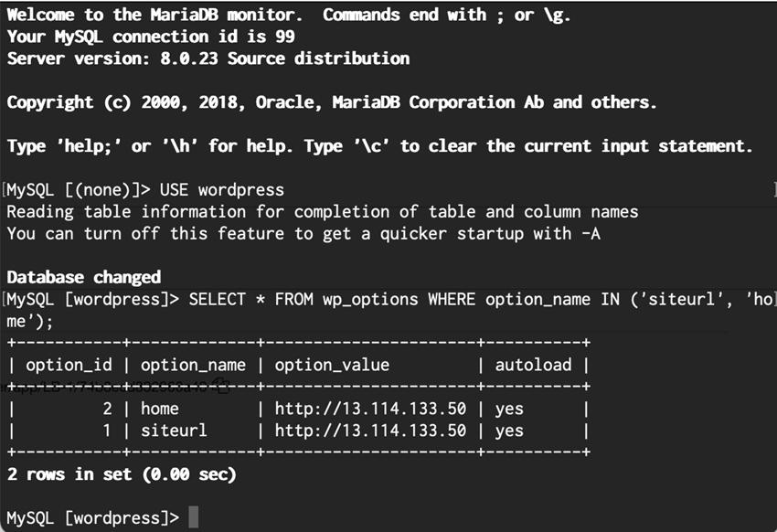This screenshot has width=777, height=532.
Task: Select the option_name column header
Action: click(193, 365)
